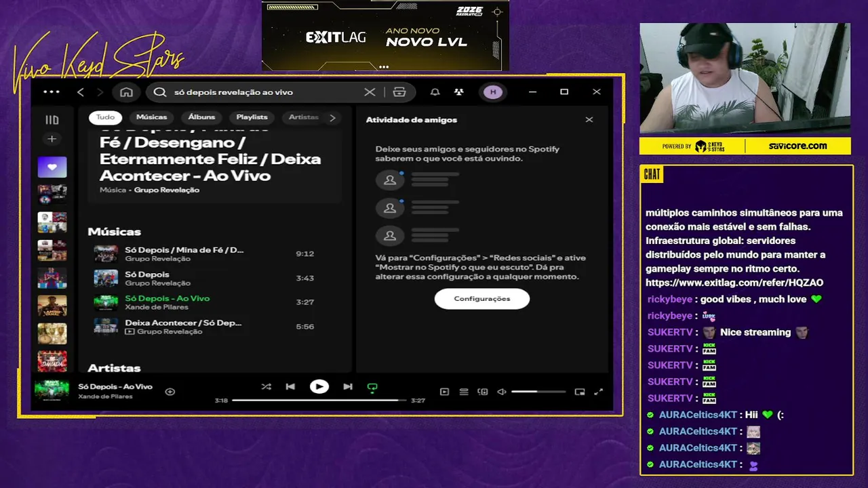Open the three-dots Spotify app menu
Image resolution: width=868 pixels, height=488 pixels.
pyautogui.click(x=52, y=92)
